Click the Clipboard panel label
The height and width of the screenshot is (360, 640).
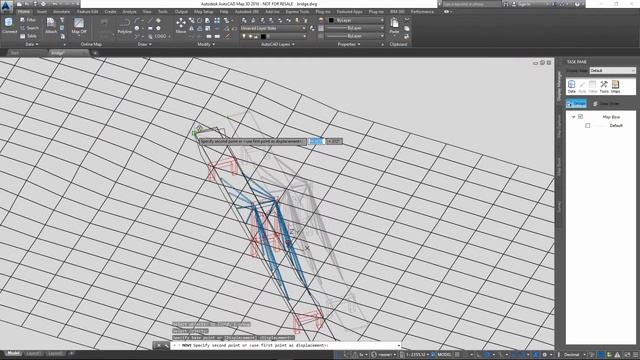[398, 44]
